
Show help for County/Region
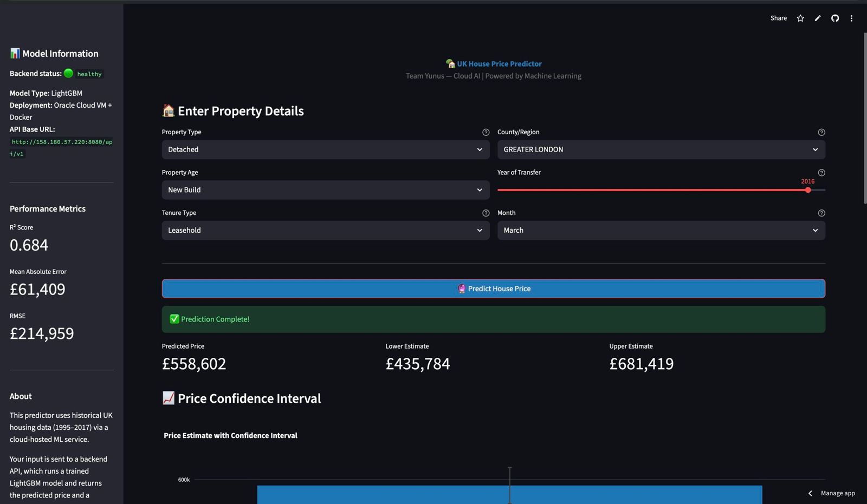coord(821,132)
